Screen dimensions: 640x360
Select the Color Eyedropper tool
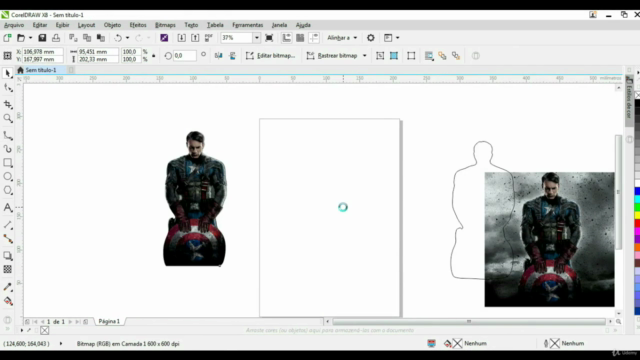click(8, 287)
